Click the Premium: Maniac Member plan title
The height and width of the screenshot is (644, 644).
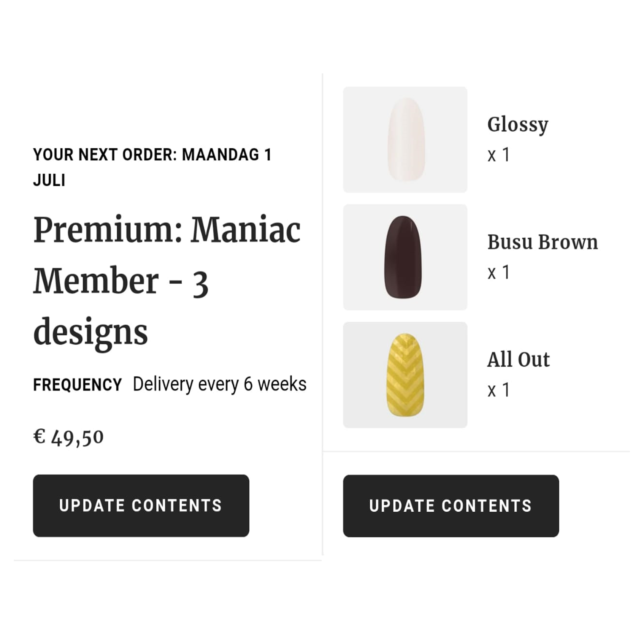pos(167,255)
